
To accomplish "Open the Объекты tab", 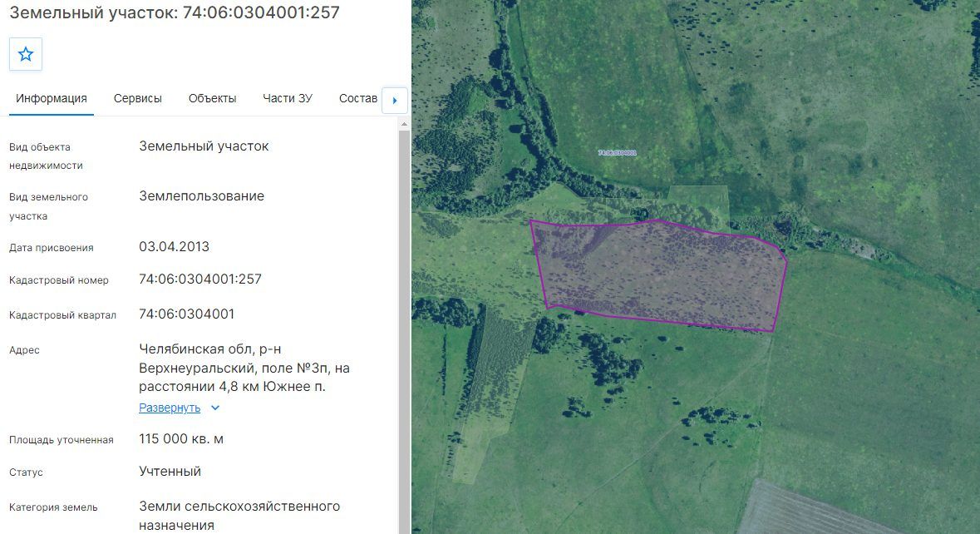I will pyautogui.click(x=213, y=99).
